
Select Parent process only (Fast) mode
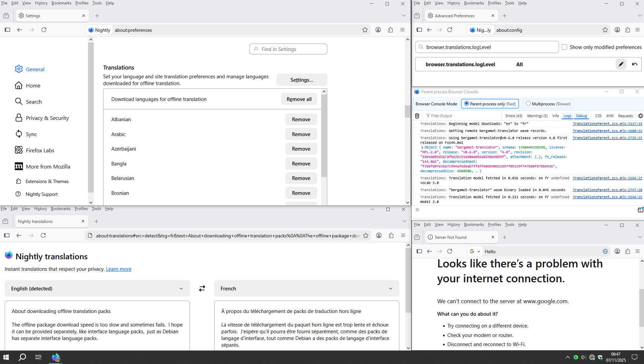(467, 104)
